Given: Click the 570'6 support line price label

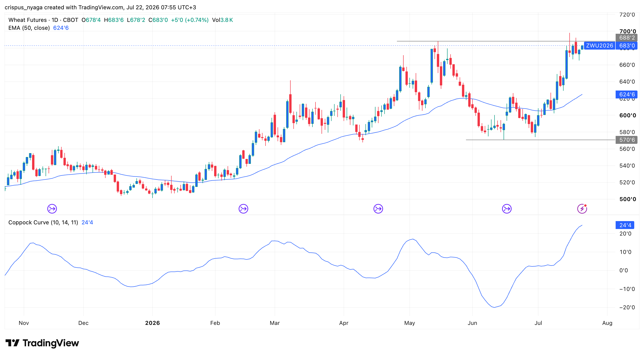Looking at the screenshot, I should coord(627,140).
